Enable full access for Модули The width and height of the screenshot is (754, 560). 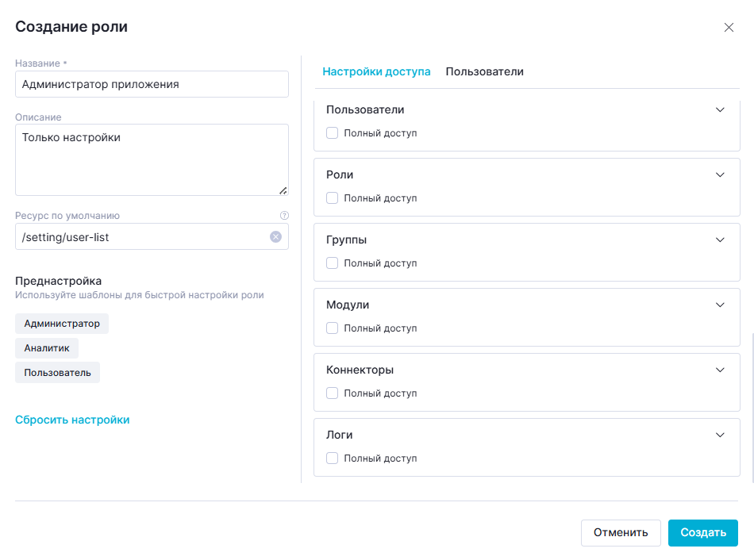[333, 328]
